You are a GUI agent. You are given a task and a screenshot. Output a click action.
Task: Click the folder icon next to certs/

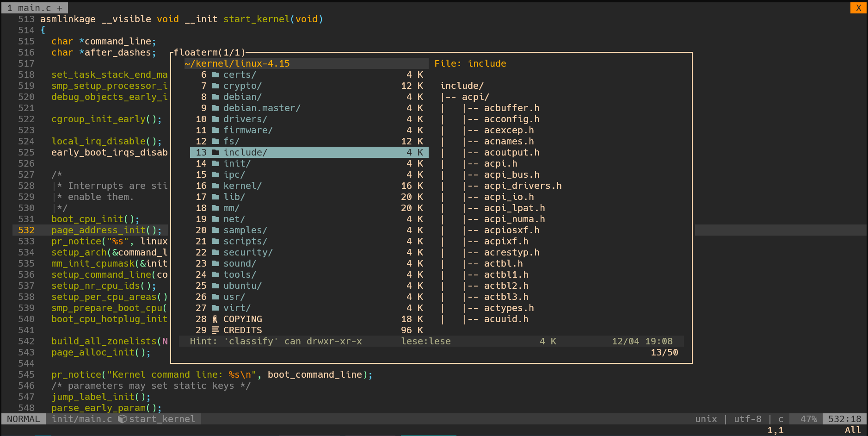pyautogui.click(x=215, y=75)
